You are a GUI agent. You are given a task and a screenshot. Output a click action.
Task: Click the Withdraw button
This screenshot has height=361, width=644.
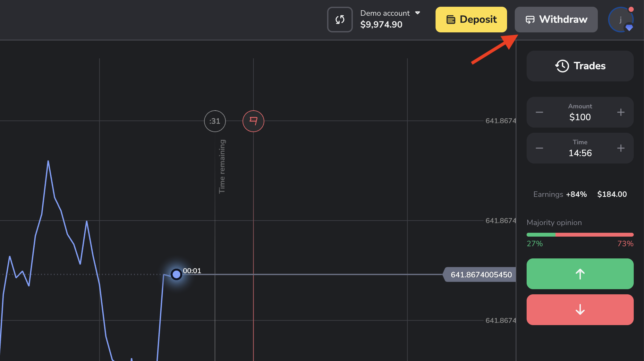(556, 20)
